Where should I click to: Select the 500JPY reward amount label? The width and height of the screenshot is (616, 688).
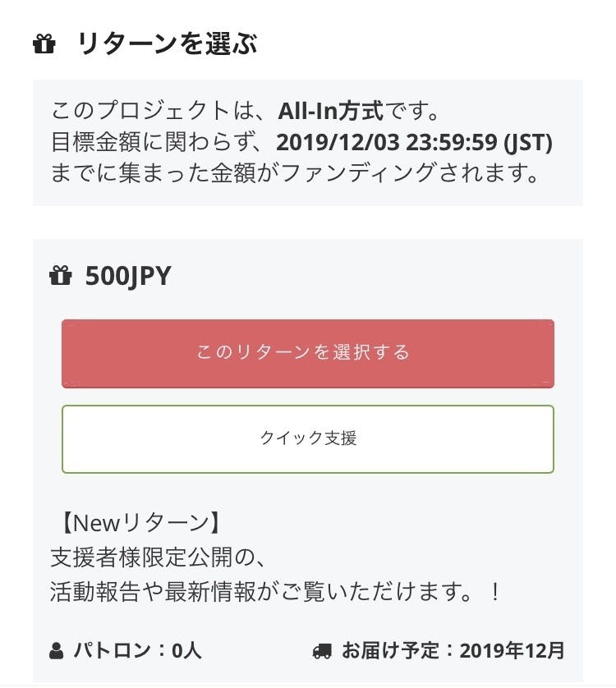click(128, 277)
